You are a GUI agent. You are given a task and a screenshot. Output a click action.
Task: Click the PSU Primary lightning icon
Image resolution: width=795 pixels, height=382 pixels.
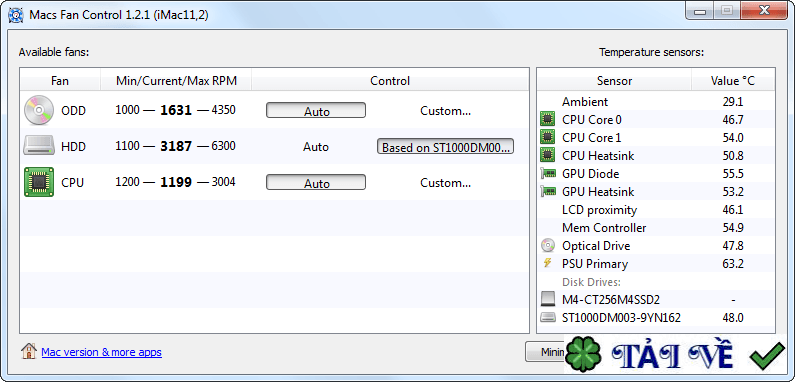(547, 263)
